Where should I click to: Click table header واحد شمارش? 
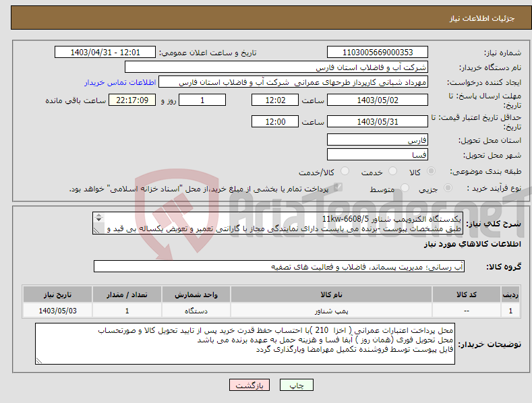pyautogui.click(x=196, y=294)
